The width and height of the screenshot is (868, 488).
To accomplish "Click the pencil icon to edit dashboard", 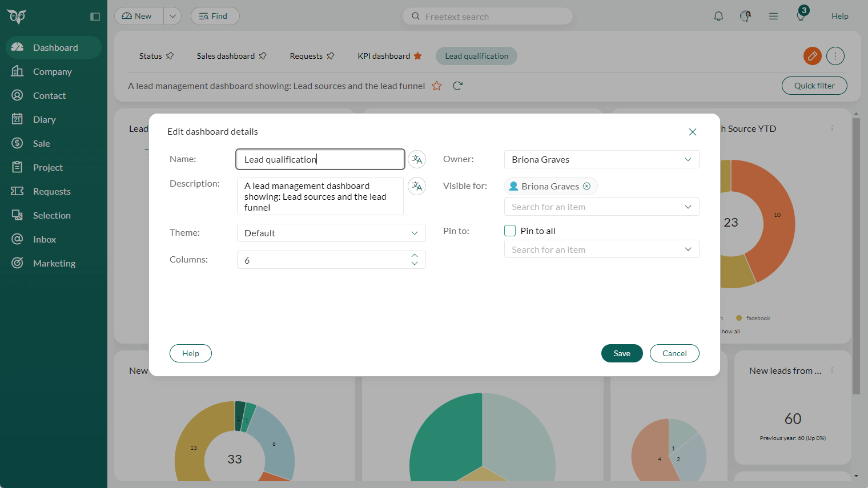I will pyautogui.click(x=812, y=56).
